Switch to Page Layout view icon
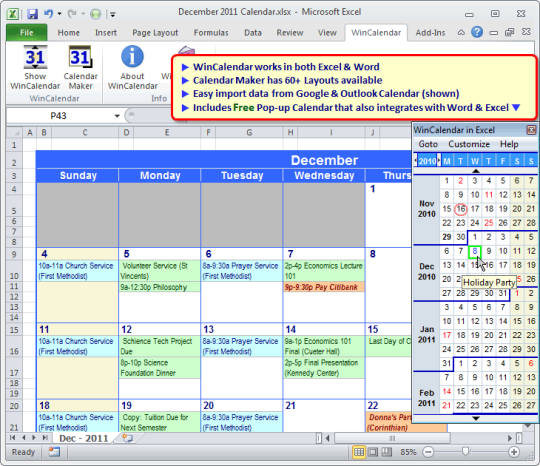The height and width of the screenshot is (466, 540). [x=373, y=452]
